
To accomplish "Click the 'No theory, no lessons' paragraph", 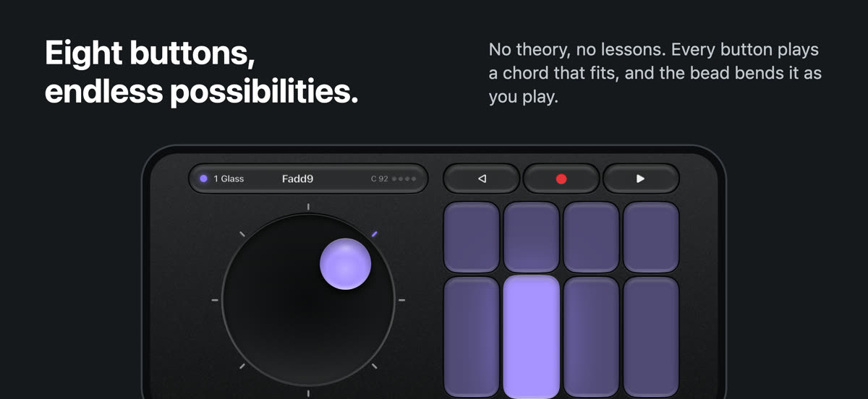I will 655,73.
